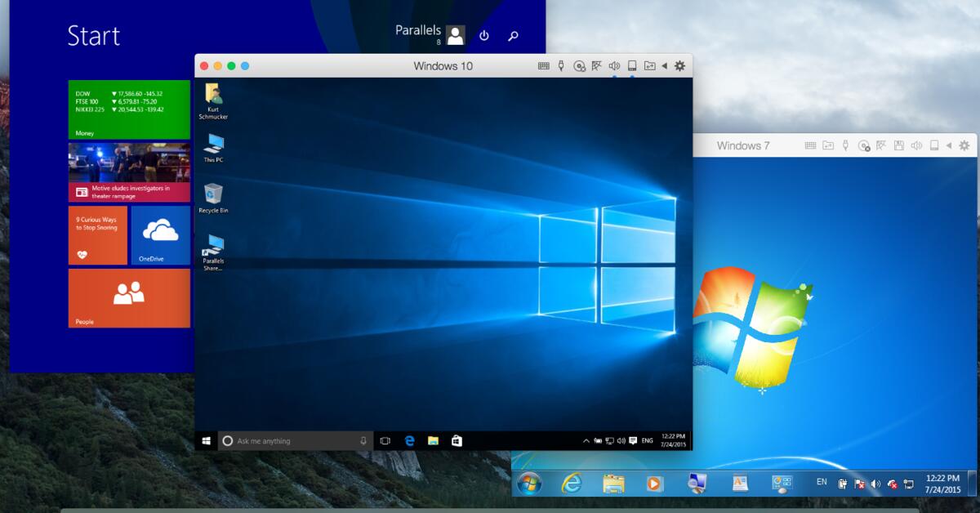Open Parallels configuration gear for Windows 10 VM
980x513 pixels.
pos(679,65)
